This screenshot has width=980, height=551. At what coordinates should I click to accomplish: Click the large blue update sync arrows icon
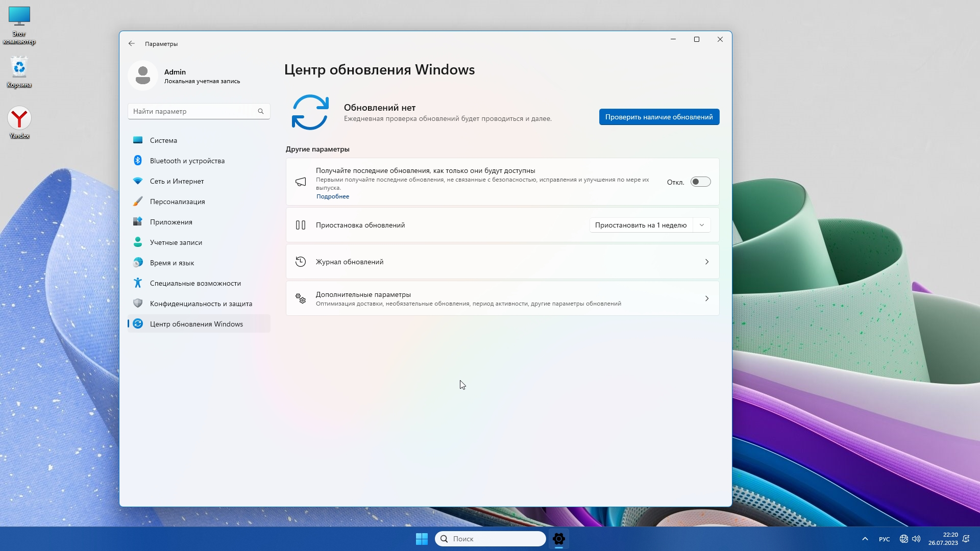pos(310,112)
